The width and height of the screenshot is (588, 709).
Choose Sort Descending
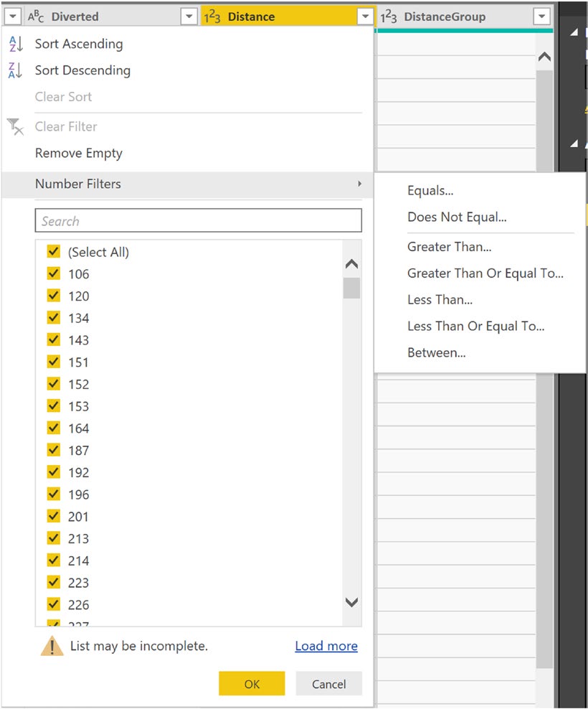(x=82, y=70)
